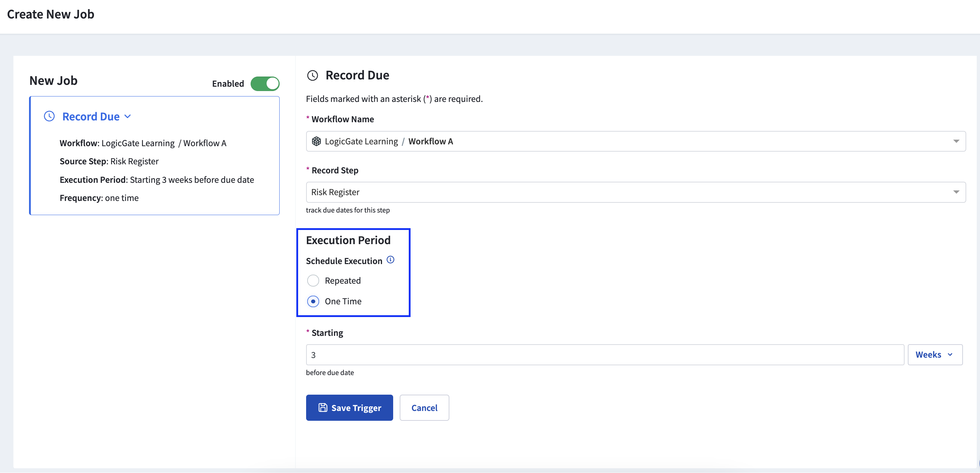Click the clock icon beside Record Due heading
This screenshot has height=473, width=980.
tap(312, 75)
